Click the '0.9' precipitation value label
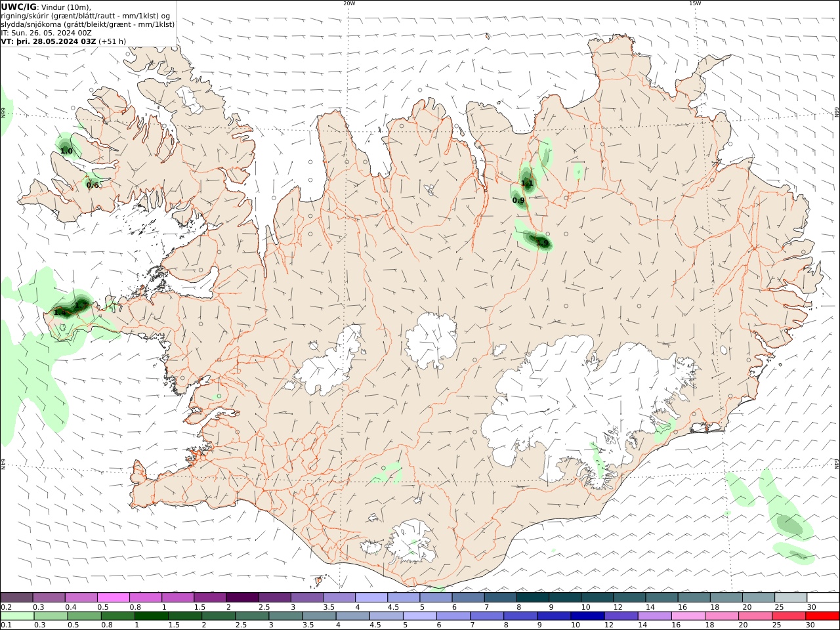840x630 pixels. coord(518,200)
